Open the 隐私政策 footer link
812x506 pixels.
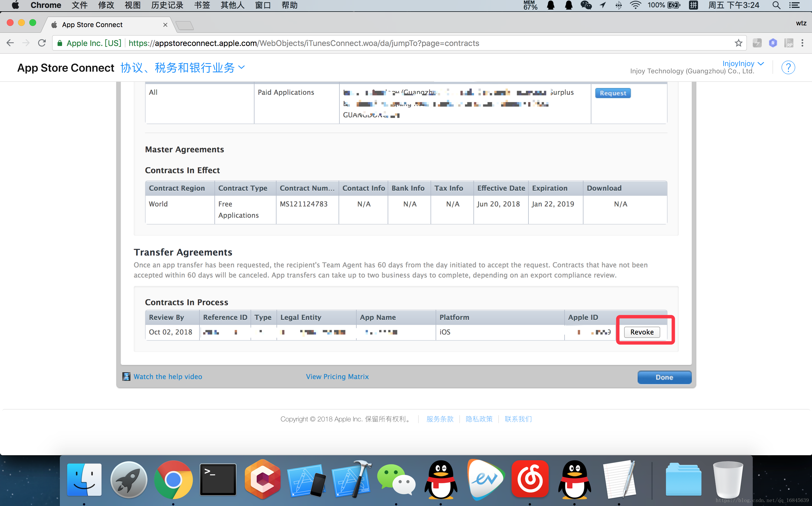[479, 419]
